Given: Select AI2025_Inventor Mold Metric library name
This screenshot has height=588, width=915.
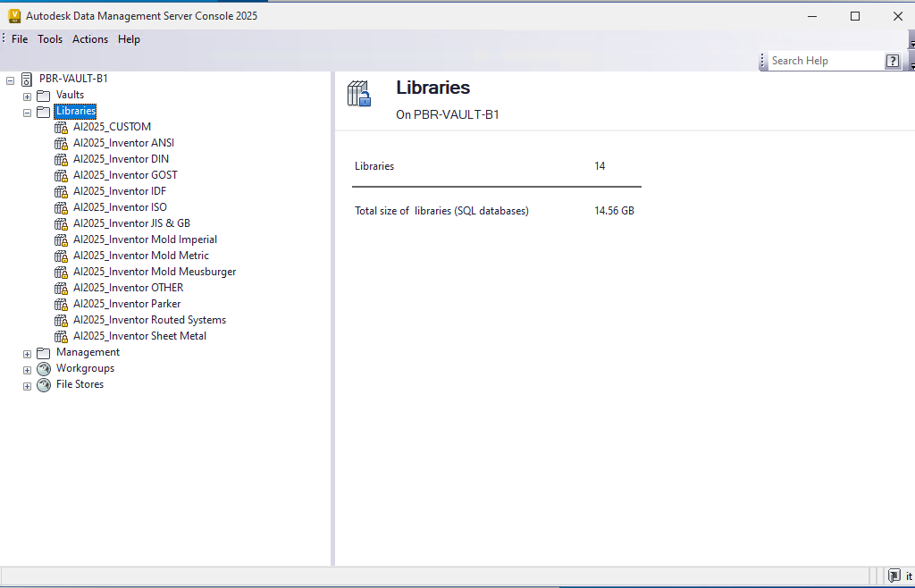Looking at the screenshot, I should (x=141, y=255).
